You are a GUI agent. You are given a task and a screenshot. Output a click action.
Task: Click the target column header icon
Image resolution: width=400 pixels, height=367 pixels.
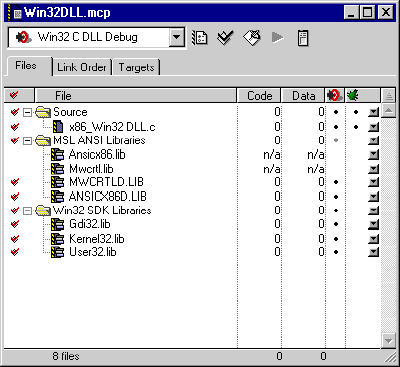click(335, 96)
